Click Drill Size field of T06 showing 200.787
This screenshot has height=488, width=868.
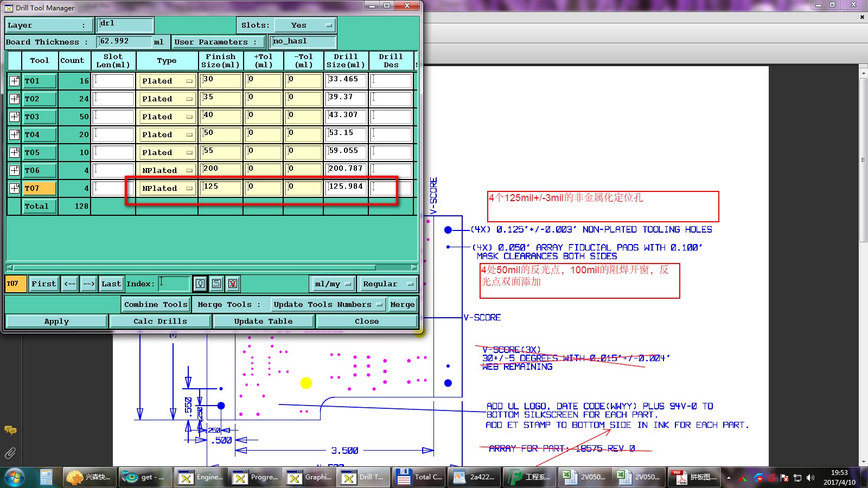coord(346,170)
